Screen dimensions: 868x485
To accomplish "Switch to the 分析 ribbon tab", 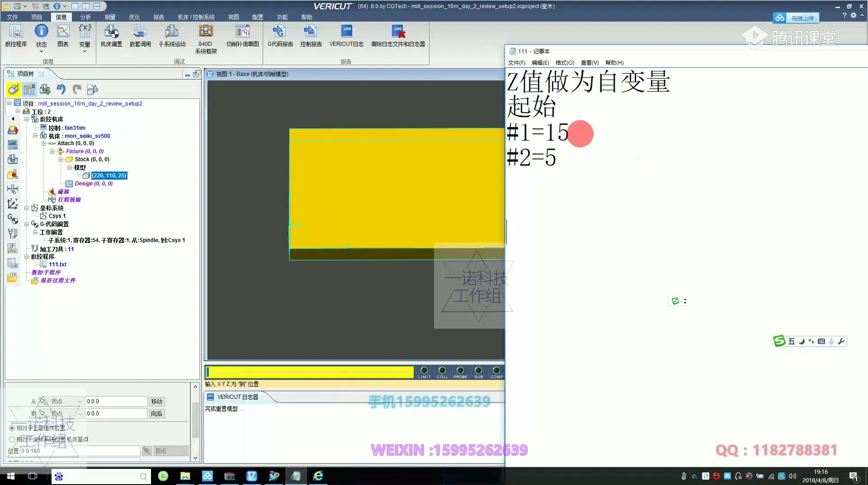I will [x=85, y=17].
